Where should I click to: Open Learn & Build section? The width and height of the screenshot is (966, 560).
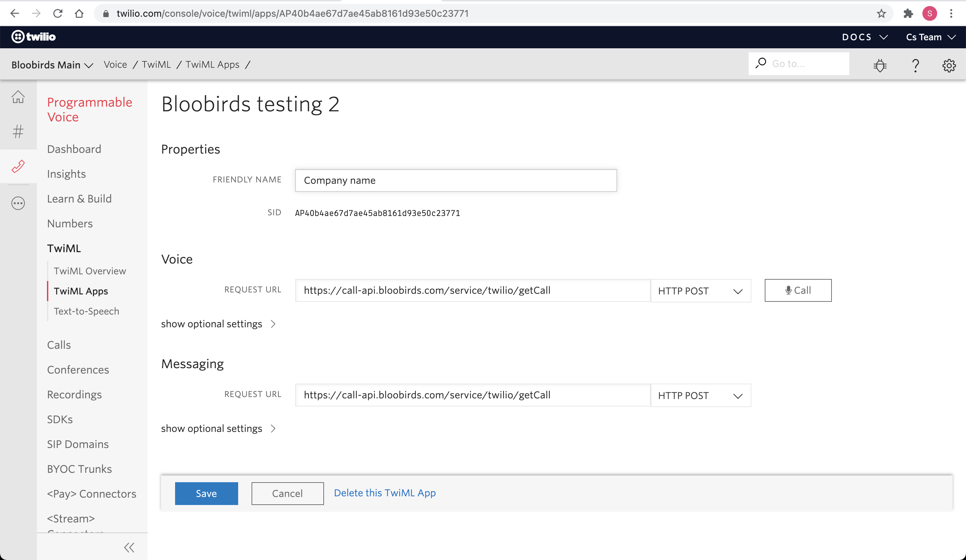pyautogui.click(x=79, y=199)
